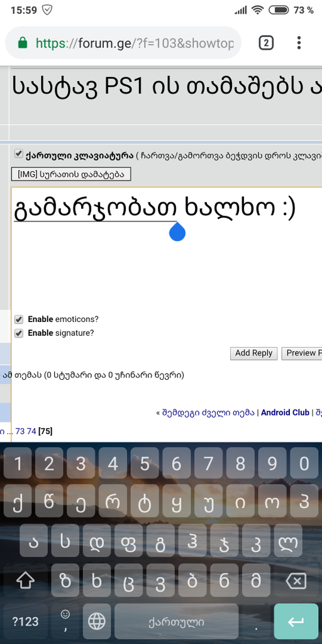Tap the number 3 key

[x=81, y=464]
